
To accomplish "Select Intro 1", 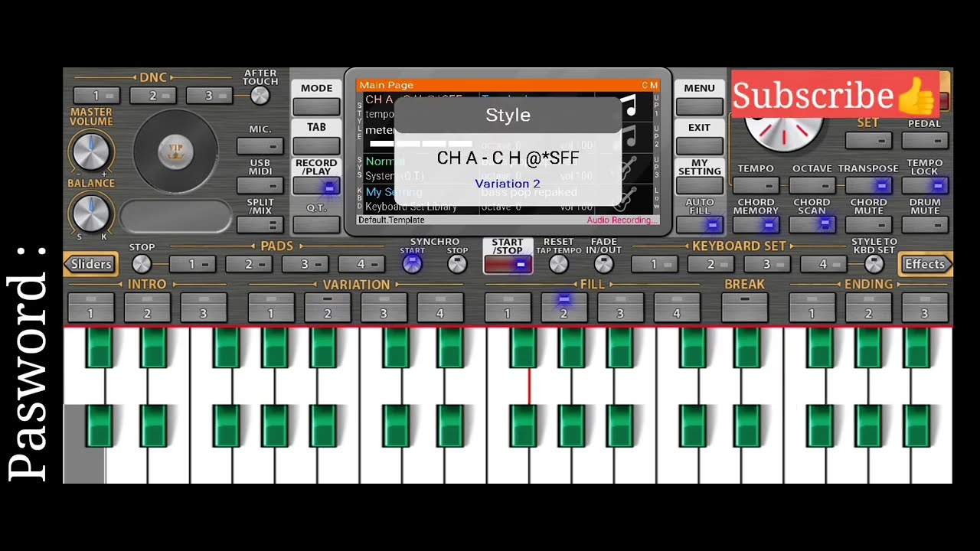I will coord(90,307).
